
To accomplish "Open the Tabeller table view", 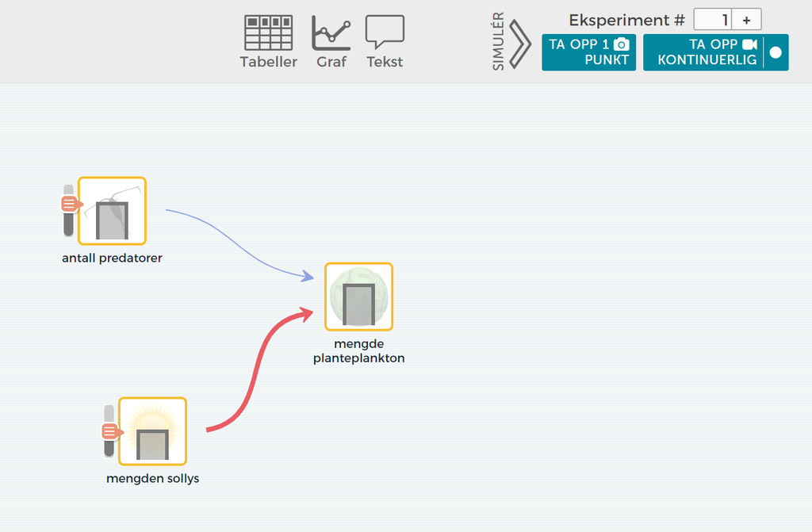I will coord(268,41).
